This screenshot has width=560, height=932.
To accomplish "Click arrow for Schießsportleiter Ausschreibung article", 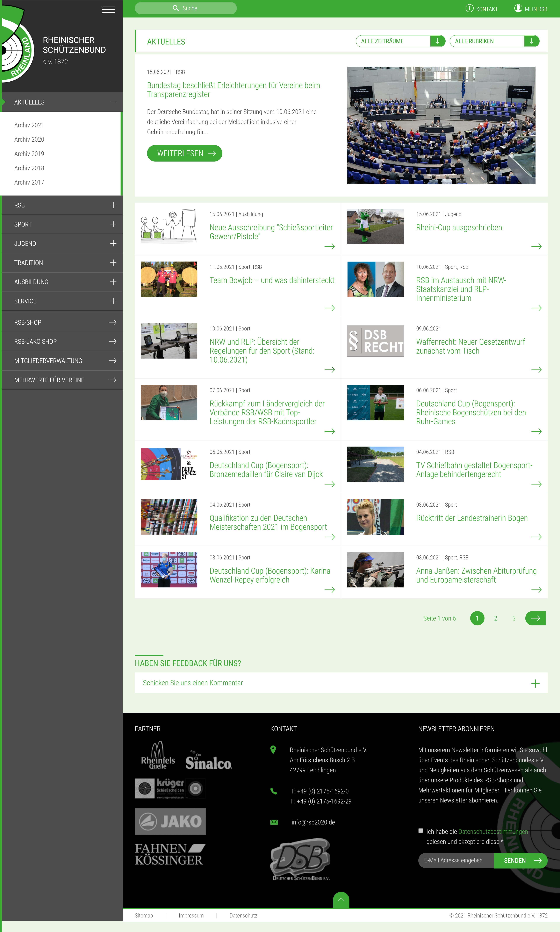I will point(329,246).
